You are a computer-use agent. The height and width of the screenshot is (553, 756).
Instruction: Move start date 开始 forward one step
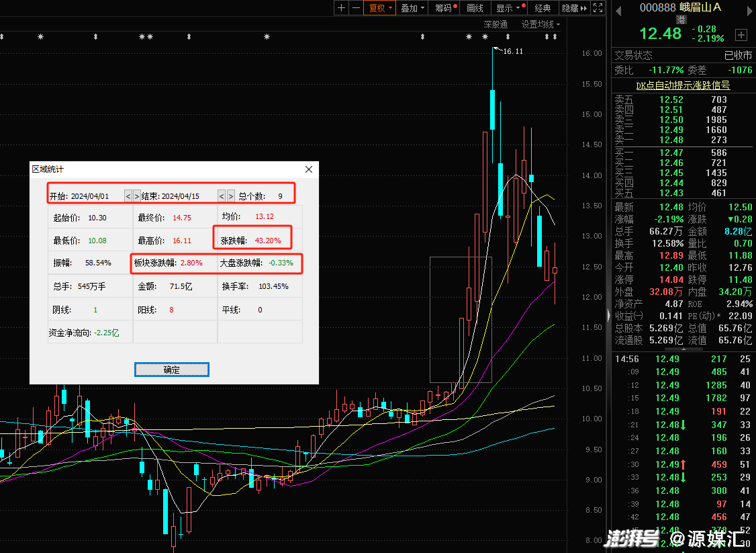[x=137, y=196]
